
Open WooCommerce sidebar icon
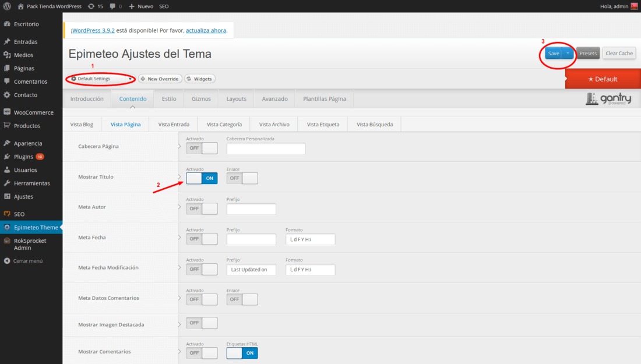(7, 112)
